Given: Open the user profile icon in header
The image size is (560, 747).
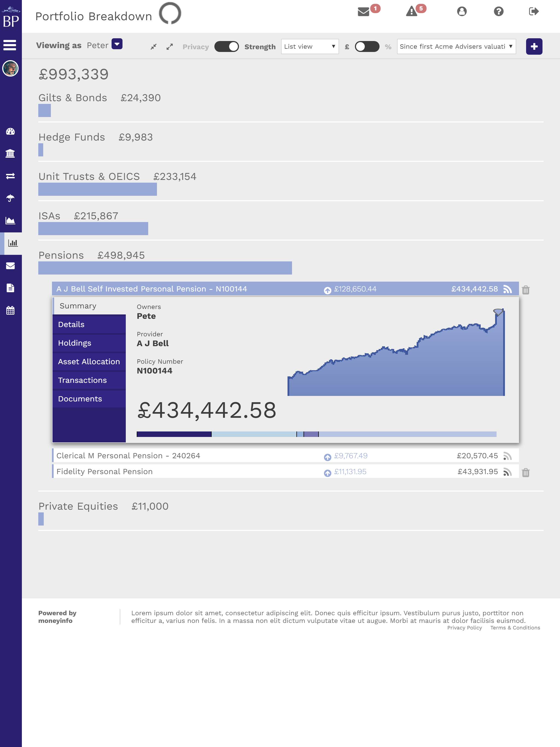Looking at the screenshot, I should [462, 11].
